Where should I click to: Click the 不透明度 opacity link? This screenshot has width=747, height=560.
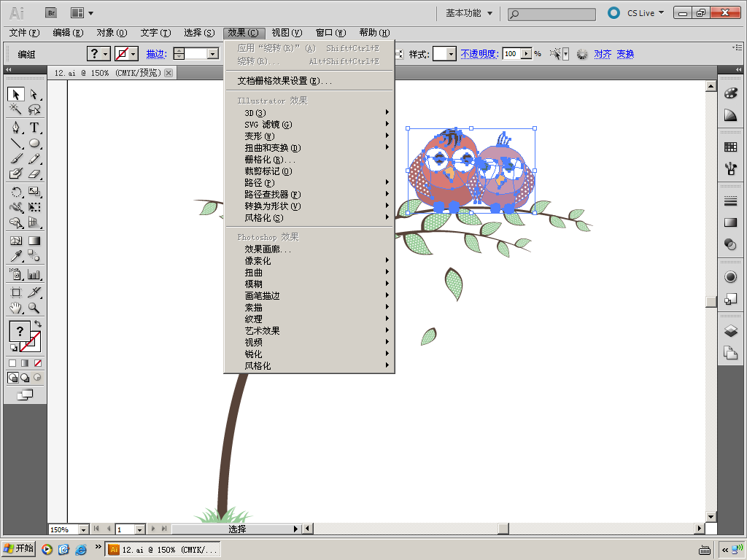click(x=479, y=54)
